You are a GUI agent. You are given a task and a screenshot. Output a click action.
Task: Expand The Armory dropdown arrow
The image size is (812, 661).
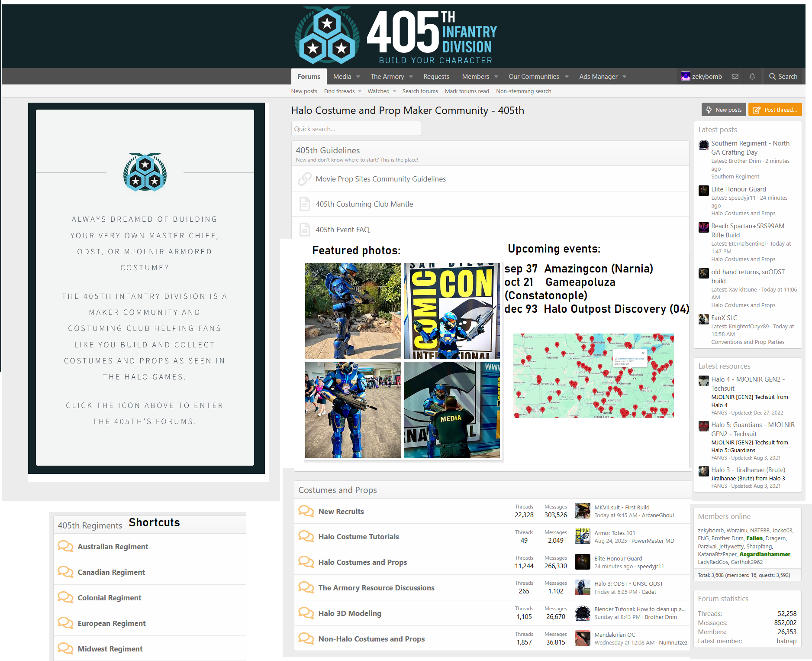click(x=411, y=77)
